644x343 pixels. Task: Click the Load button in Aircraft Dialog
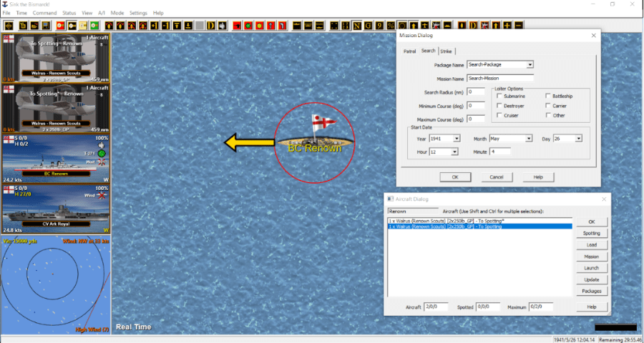pos(592,245)
